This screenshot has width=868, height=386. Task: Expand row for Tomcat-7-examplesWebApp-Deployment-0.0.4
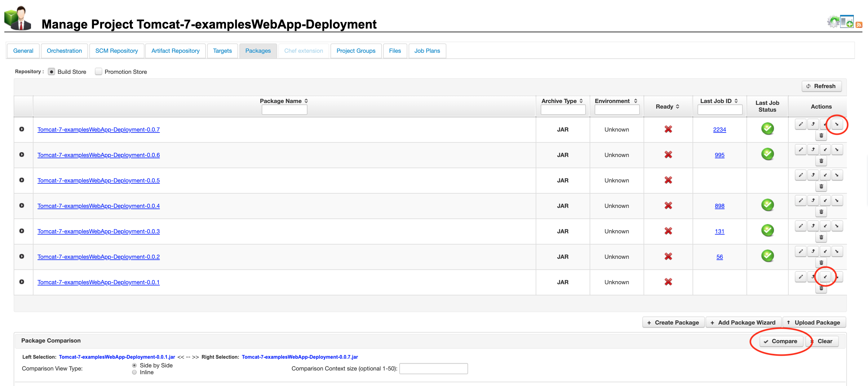click(x=22, y=205)
